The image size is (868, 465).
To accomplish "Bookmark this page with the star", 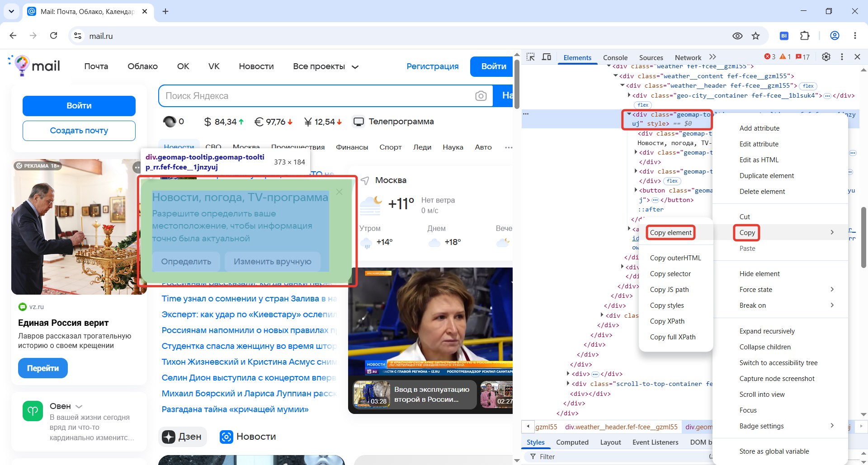I will (756, 36).
